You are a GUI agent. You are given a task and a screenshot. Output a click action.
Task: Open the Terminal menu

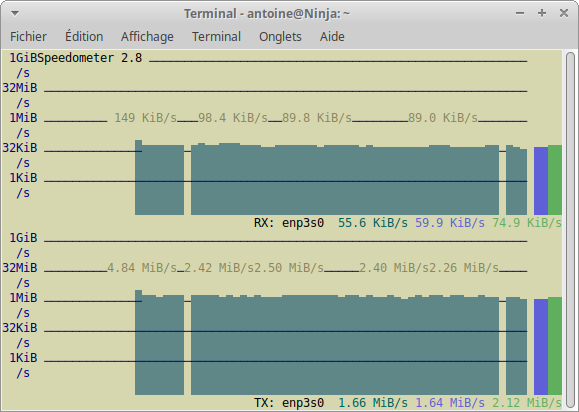216,37
